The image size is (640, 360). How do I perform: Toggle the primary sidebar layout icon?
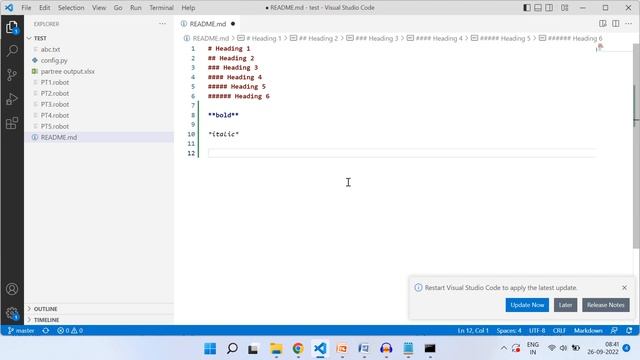tap(527, 8)
